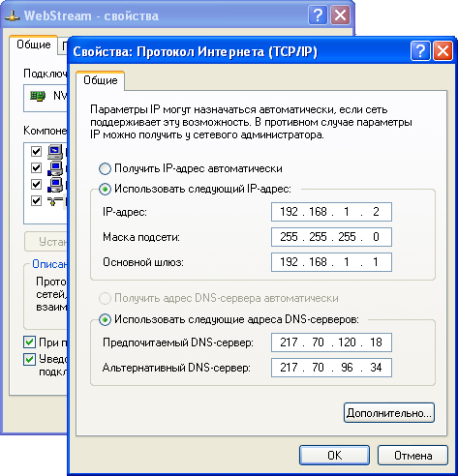This screenshot has height=476, width=458.
Task: Select 'Использовать следующий IP-адрес' radio button
Action: coord(105,189)
